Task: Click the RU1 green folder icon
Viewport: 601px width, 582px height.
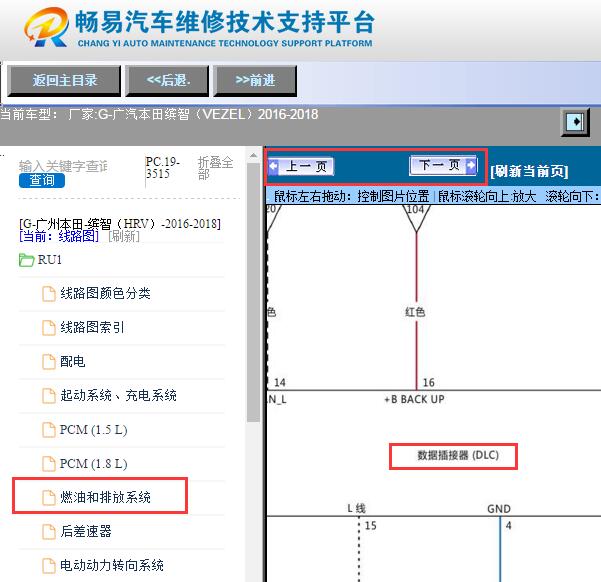Action: tap(26, 260)
